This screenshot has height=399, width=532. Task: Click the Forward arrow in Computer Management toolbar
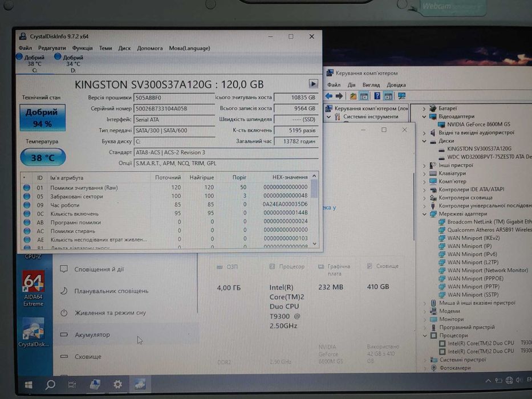(x=339, y=96)
